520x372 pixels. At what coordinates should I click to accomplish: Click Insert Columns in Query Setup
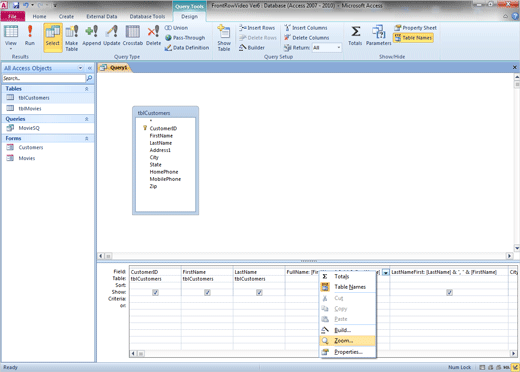(x=306, y=28)
